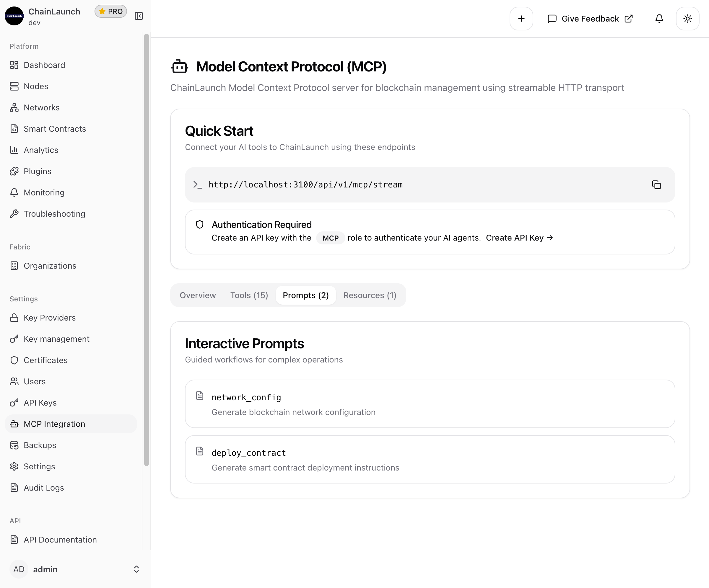Screen dimensions: 709x588
Task: Click the Nodes server icon
Action: pos(14,86)
